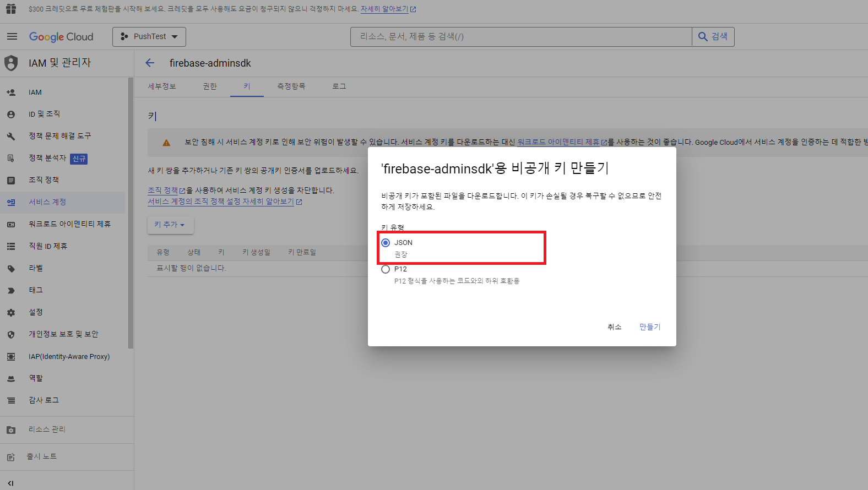Switch to the 세부정보 tab

[162, 86]
